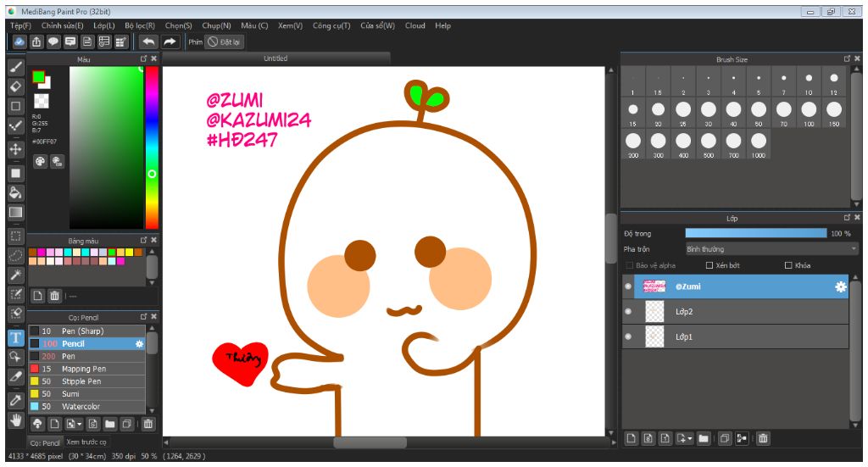The width and height of the screenshot is (868, 467).
Task: Select the Text tool marked T
Action: point(16,337)
